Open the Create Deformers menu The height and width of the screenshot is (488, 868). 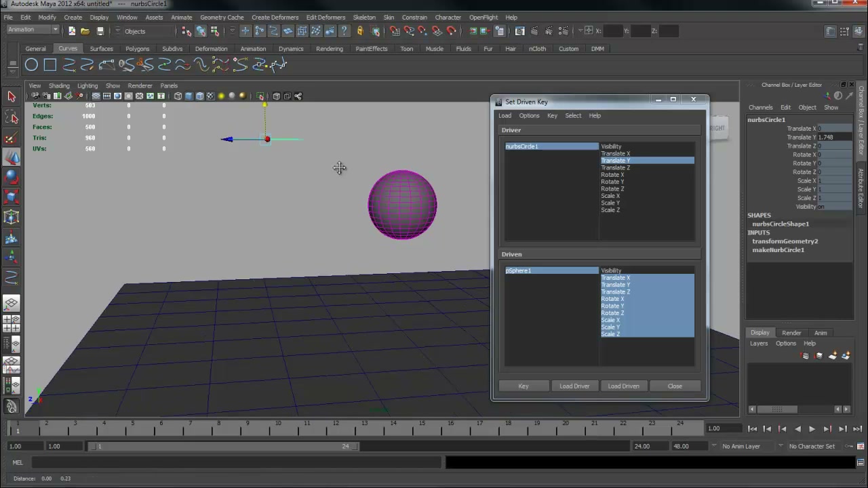pos(275,17)
